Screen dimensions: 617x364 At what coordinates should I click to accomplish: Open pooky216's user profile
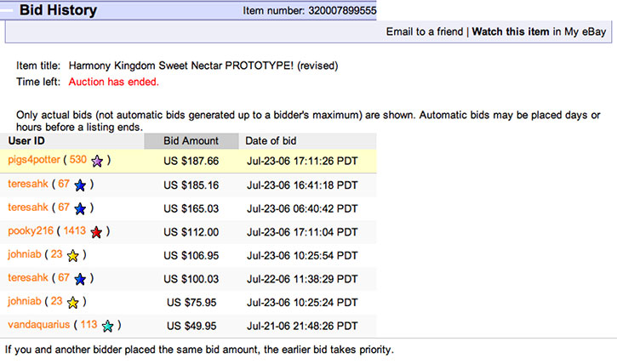point(31,230)
